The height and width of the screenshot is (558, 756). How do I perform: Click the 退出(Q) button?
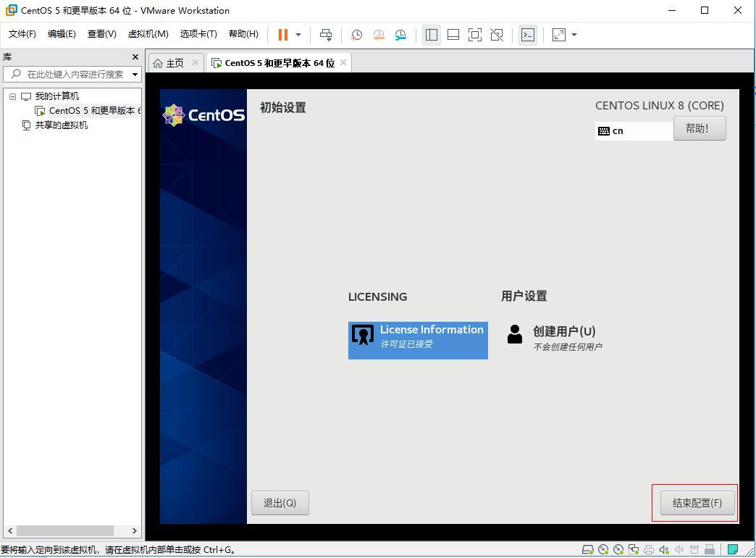280,502
